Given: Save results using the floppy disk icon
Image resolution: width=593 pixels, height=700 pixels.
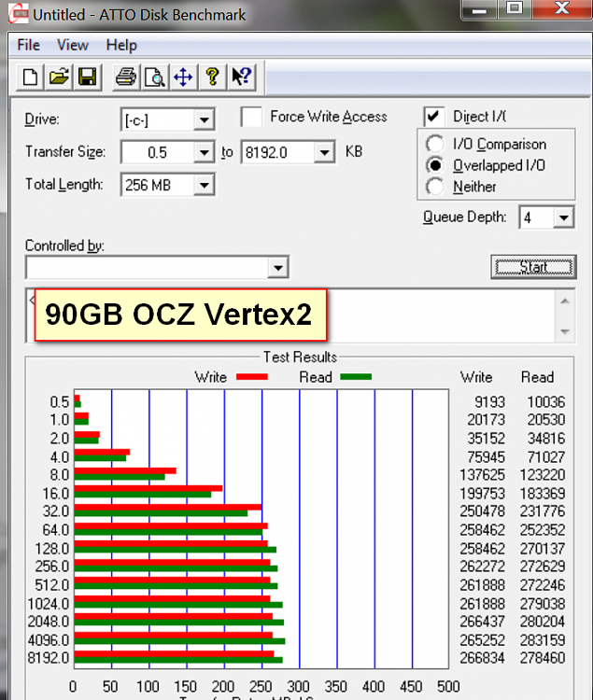Looking at the screenshot, I should pyautogui.click(x=87, y=77).
